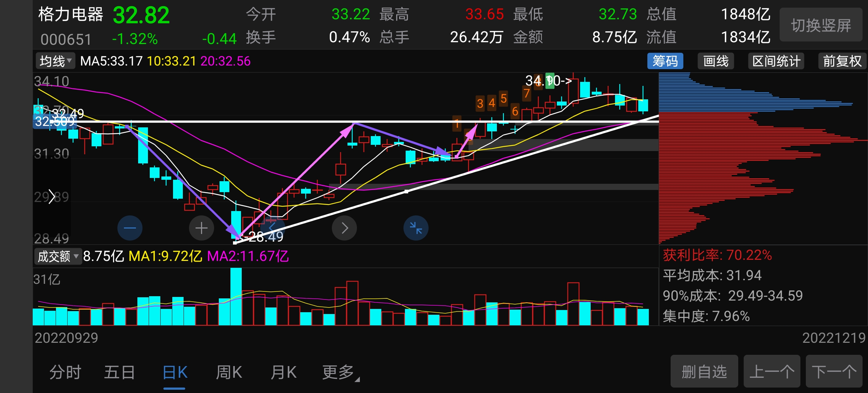Tap the MA1:9.72亿 volume average label
This screenshot has width=868, height=393.
(x=165, y=256)
